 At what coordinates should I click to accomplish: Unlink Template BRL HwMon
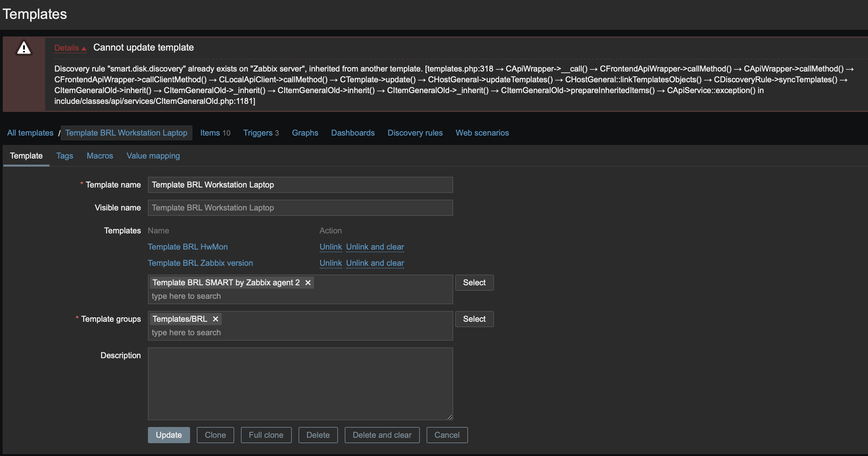(x=331, y=247)
